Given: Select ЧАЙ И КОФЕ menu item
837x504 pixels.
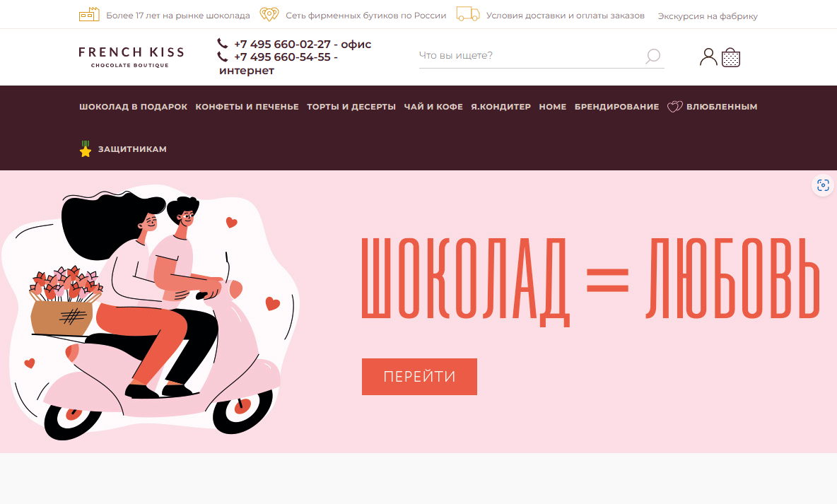Looking at the screenshot, I should point(433,107).
